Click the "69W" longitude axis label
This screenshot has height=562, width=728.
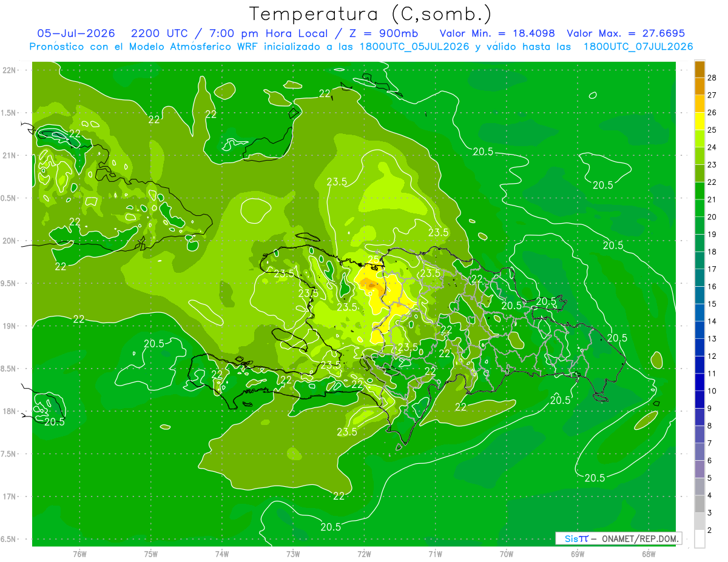[x=578, y=554]
